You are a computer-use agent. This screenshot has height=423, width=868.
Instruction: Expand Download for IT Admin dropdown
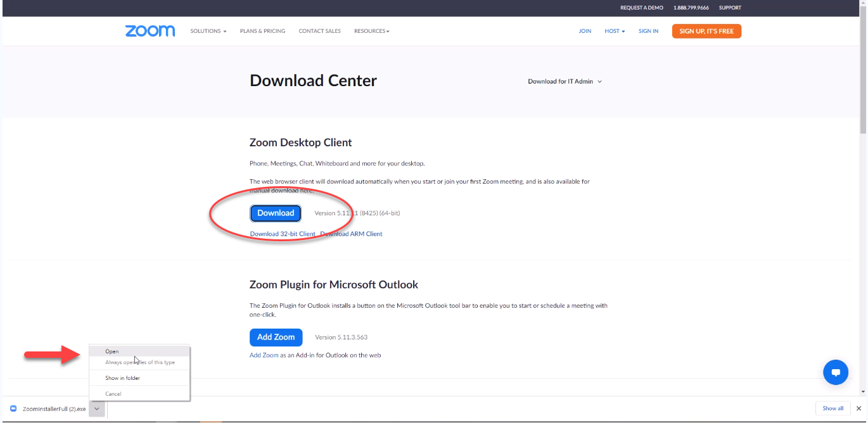[x=565, y=81]
